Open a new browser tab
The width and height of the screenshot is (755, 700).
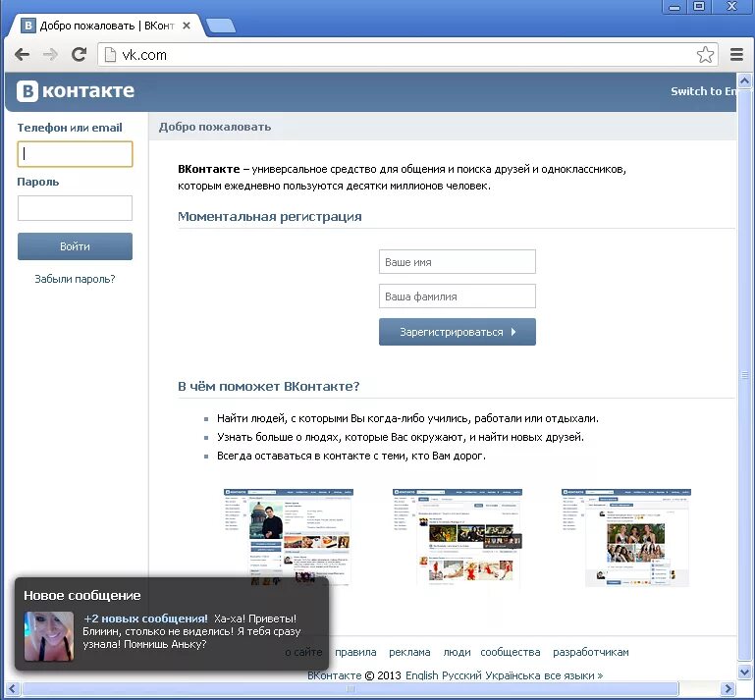pyautogui.click(x=221, y=26)
